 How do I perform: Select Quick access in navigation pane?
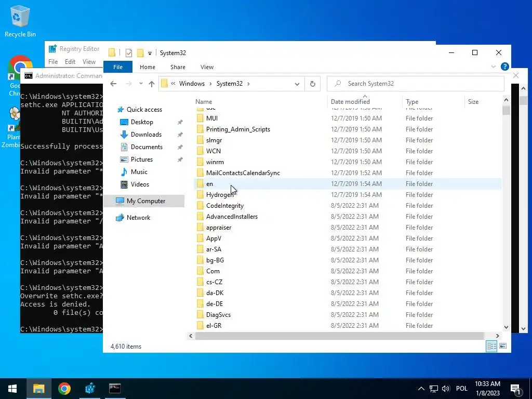click(x=144, y=109)
